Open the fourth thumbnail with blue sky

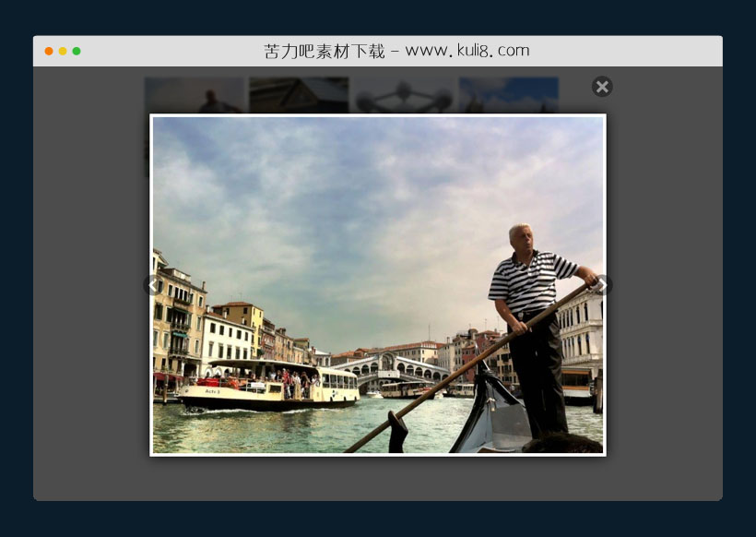point(509,95)
